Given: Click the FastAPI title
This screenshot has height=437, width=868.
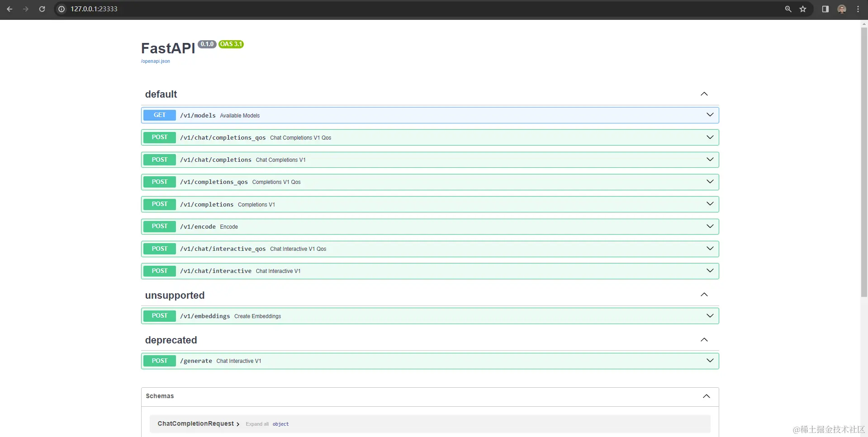Looking at the screenshot, I should click(x=168, y=48).
